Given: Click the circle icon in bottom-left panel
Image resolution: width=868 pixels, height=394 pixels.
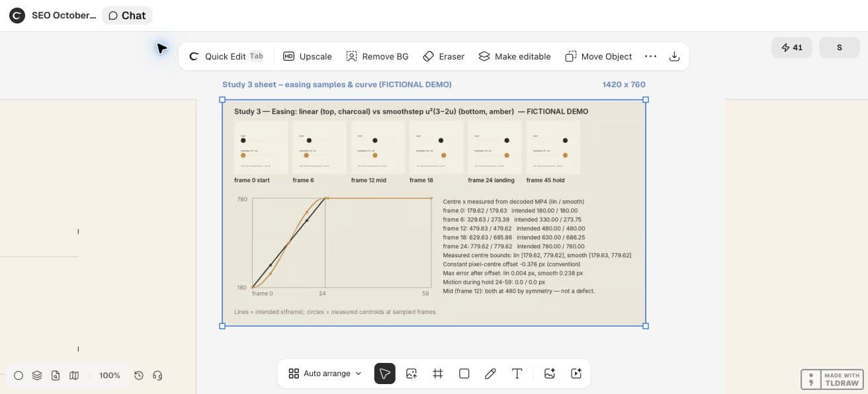Looking at the screenshot, I should pyautogui.click(x=19, y=375).
